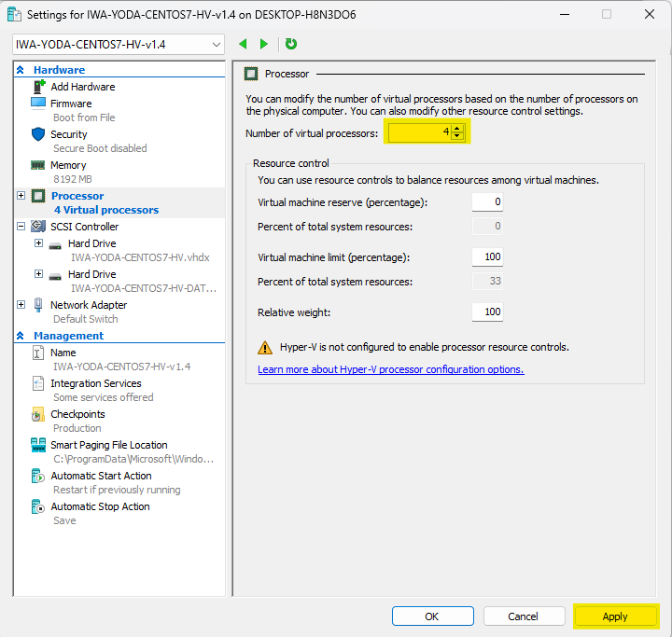Click '8192 MB' memory value
Image resolution: width=672 pixels, height=637 pixels.
[x=73, y=179]
